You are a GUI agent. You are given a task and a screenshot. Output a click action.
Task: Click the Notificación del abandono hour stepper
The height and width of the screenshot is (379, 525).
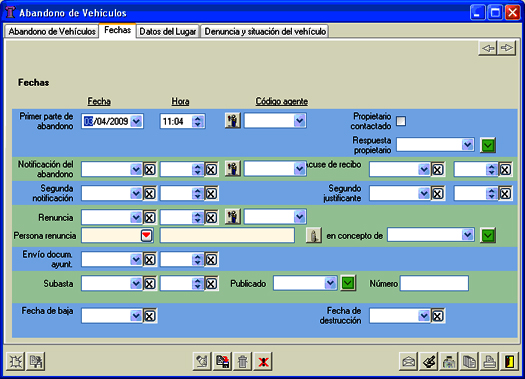(x=198, y=169)
